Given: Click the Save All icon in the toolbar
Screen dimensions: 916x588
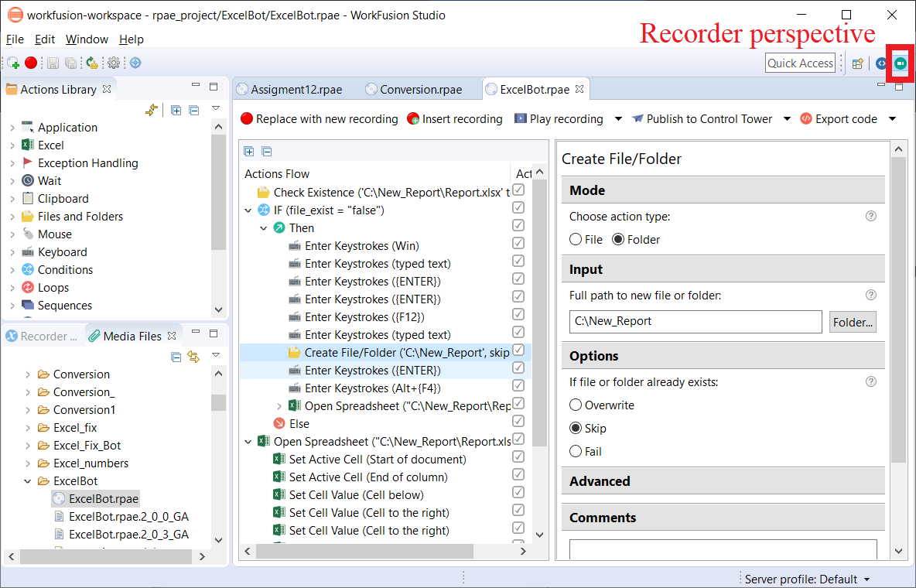Looking at the screenshot, I should 70,63.
